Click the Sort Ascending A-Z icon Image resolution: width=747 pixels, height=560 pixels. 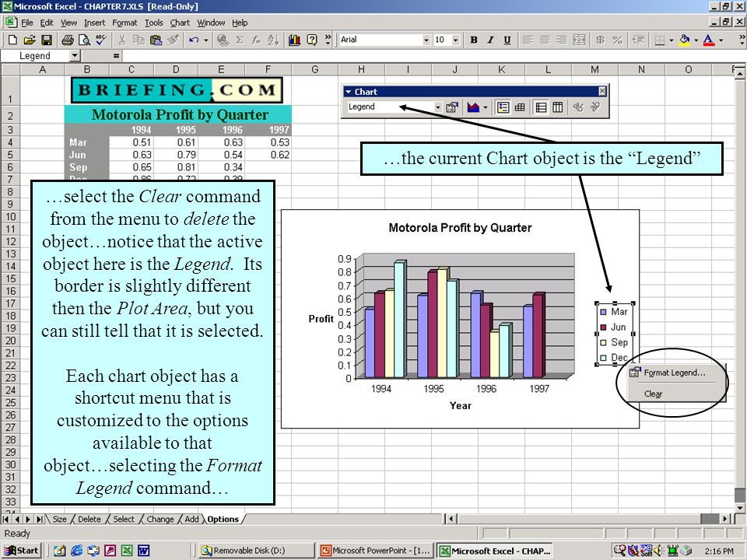tap(273, 40)
